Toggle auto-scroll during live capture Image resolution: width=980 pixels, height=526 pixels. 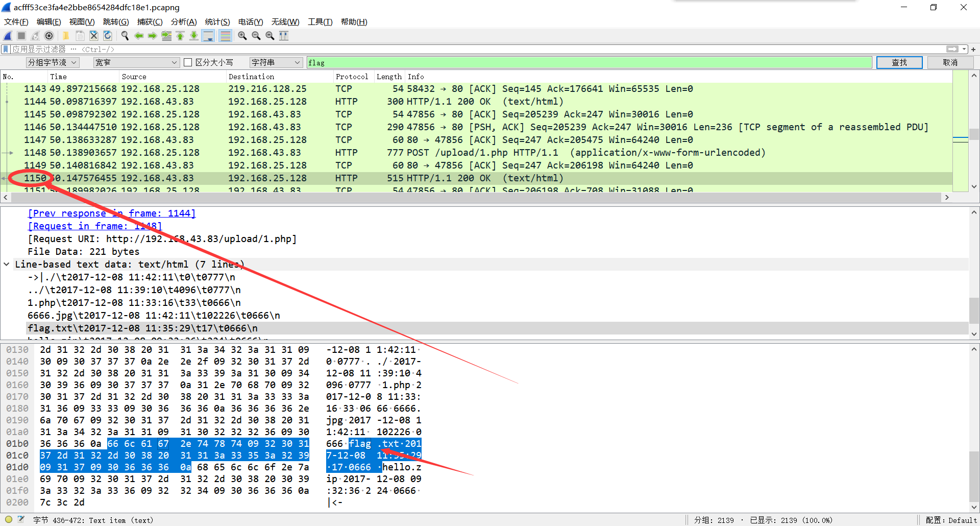pos(208,36)
